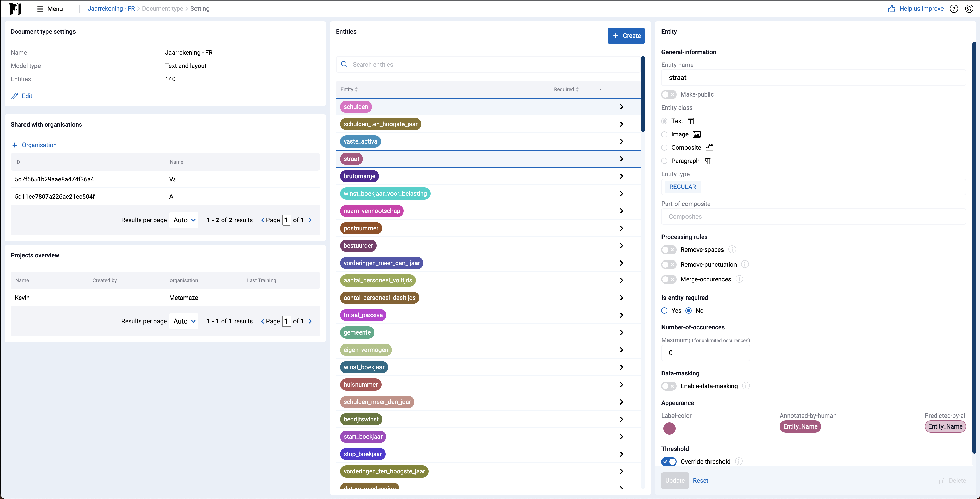Click info icon next to Merge-occurences
Image resolution: width=980 pixels, height=499 pixels.
click(x=739, y=279)
